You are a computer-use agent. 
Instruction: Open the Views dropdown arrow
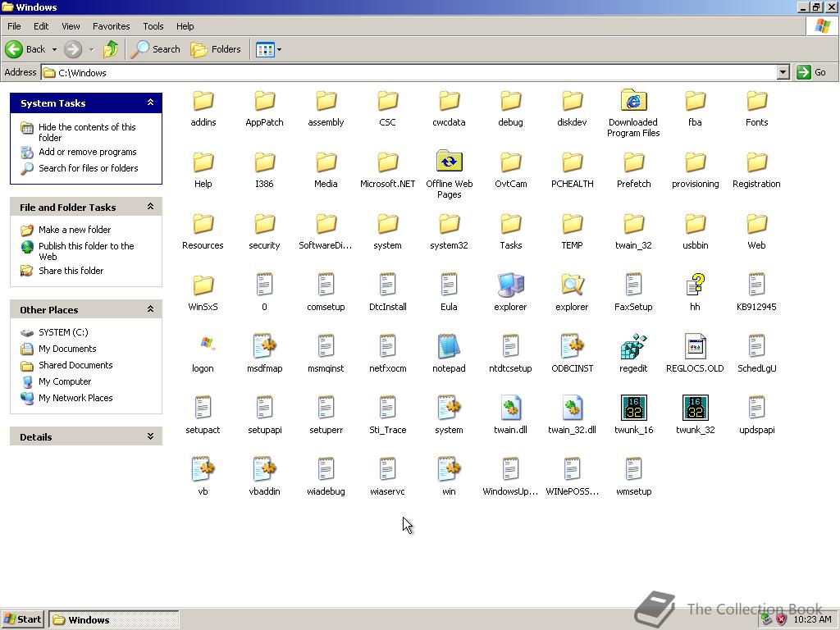click(x=279, y=49)
